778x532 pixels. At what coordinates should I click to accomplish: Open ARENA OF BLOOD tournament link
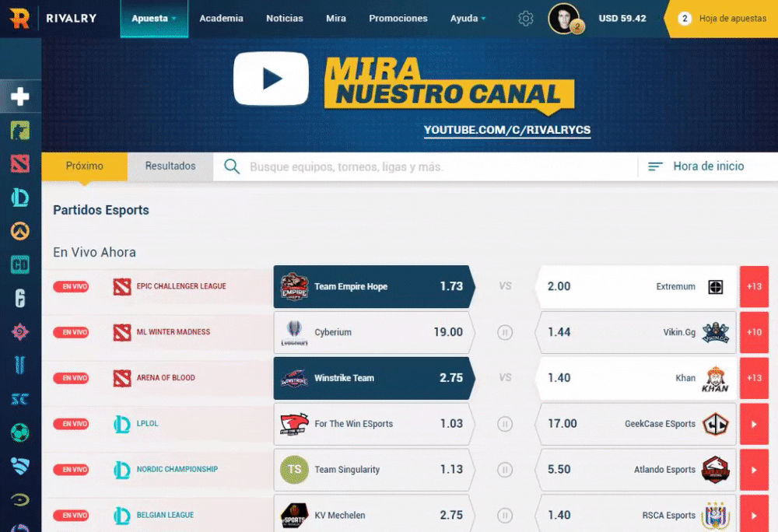pyautogui.click(x=166, y=378)
